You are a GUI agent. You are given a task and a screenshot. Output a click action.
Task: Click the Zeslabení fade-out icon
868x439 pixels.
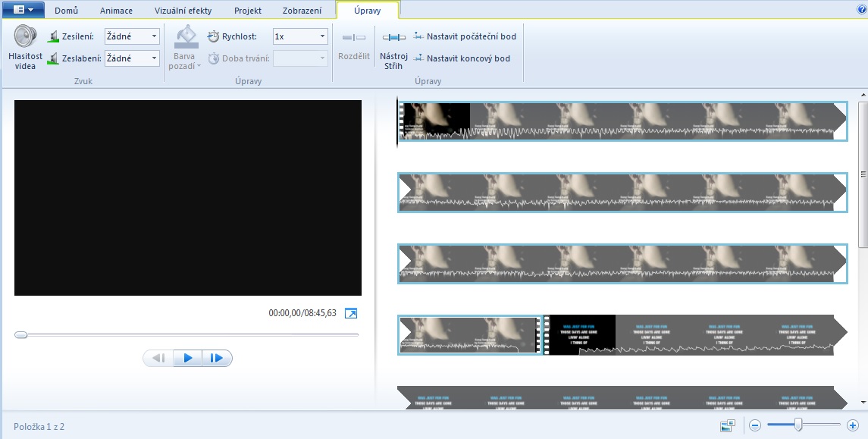point(53,58)
